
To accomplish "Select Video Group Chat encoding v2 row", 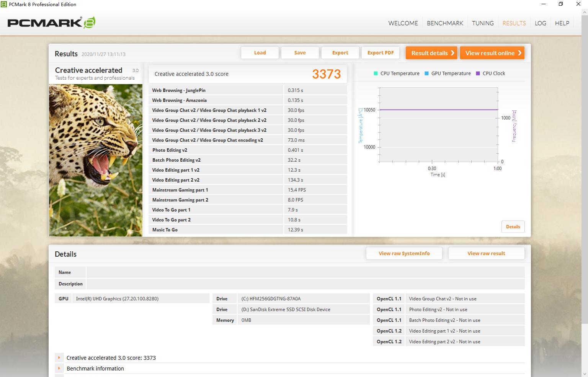I will click(x=248, y=140).
